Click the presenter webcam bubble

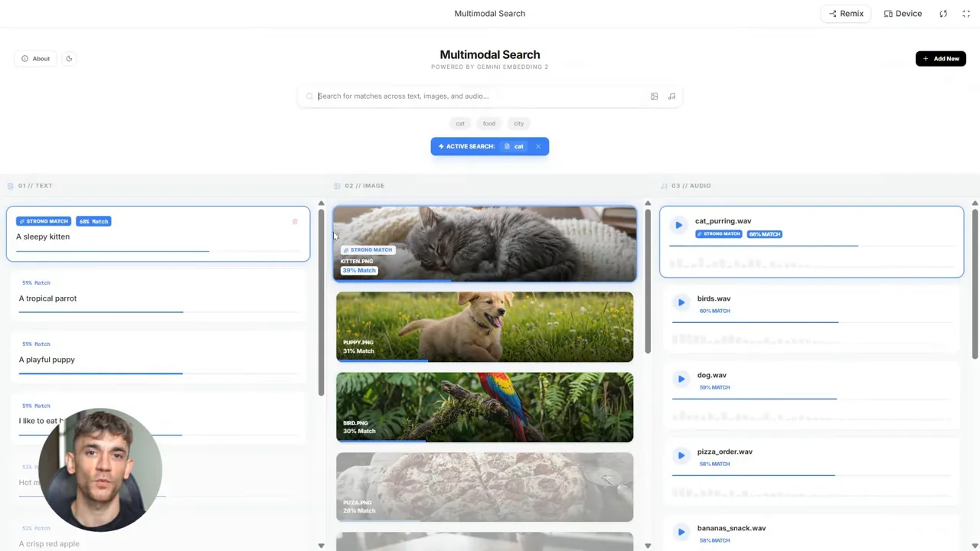click(x=100, y=470)
